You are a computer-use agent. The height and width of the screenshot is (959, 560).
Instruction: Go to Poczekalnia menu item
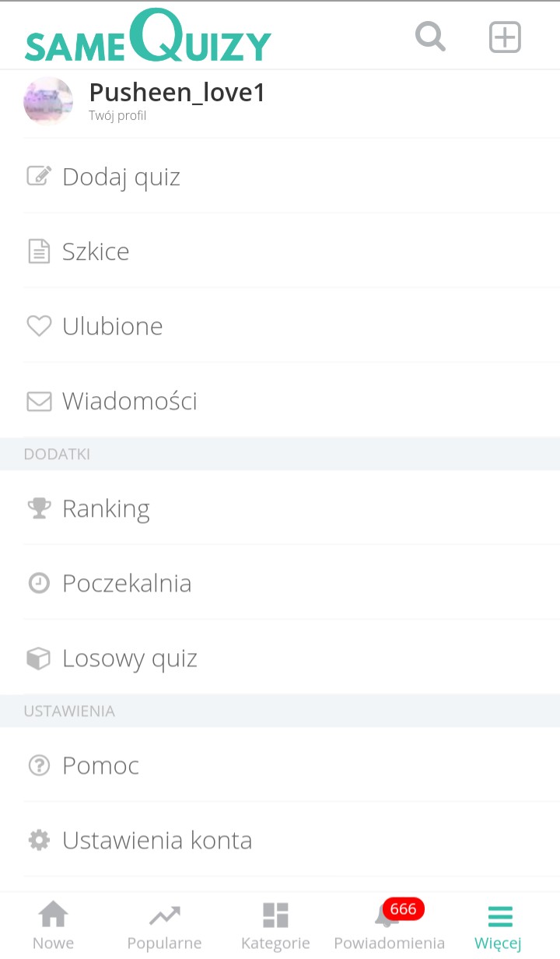127,583
